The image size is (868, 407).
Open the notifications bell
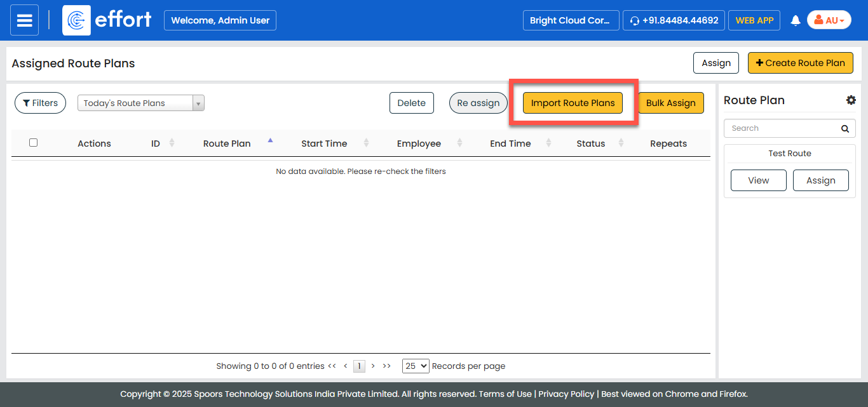pyautogui.click(x=795, y=21)
